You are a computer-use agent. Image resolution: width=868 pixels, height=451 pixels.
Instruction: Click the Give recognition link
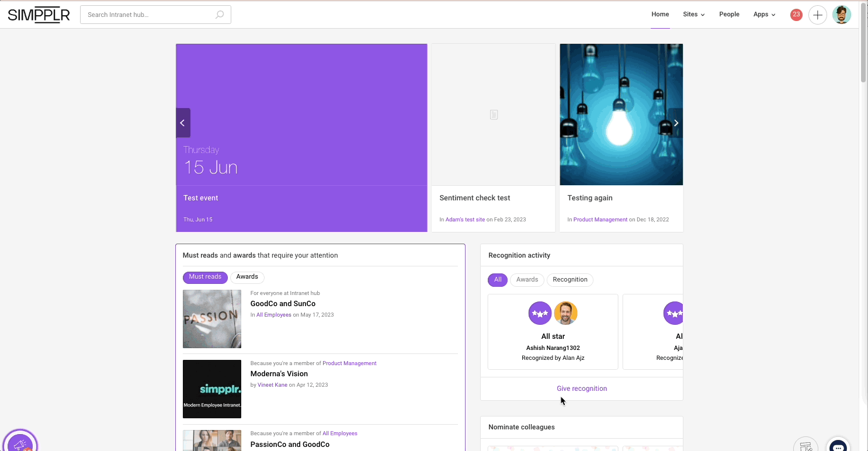point(582,388)
